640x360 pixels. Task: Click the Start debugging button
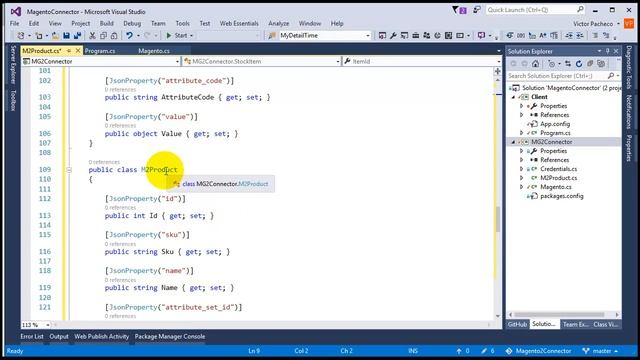coord(177,36)
